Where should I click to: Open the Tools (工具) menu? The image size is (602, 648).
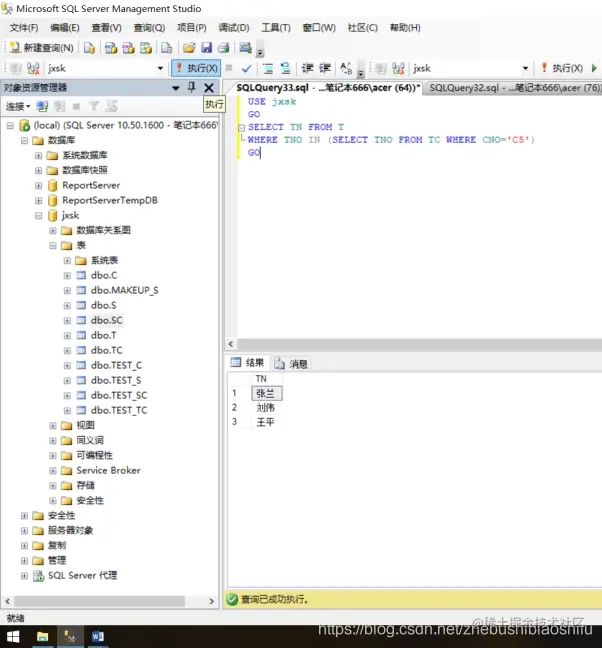276,28
